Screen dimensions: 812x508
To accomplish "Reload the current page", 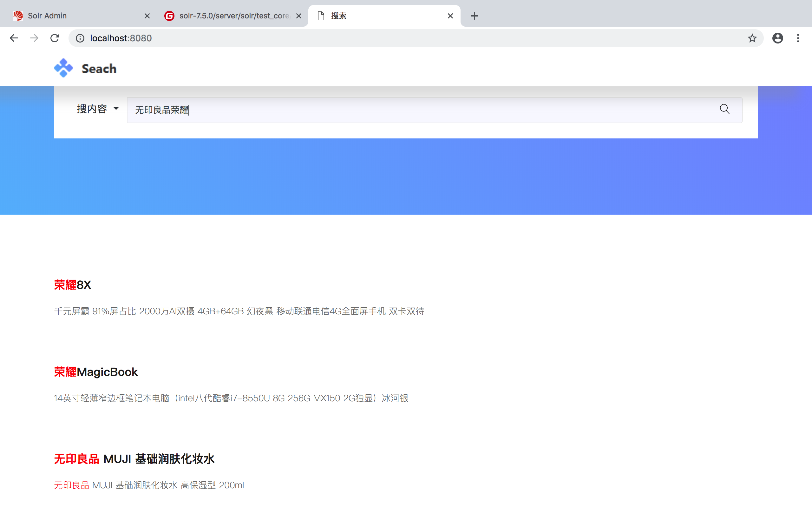I will tap(55, 38).
